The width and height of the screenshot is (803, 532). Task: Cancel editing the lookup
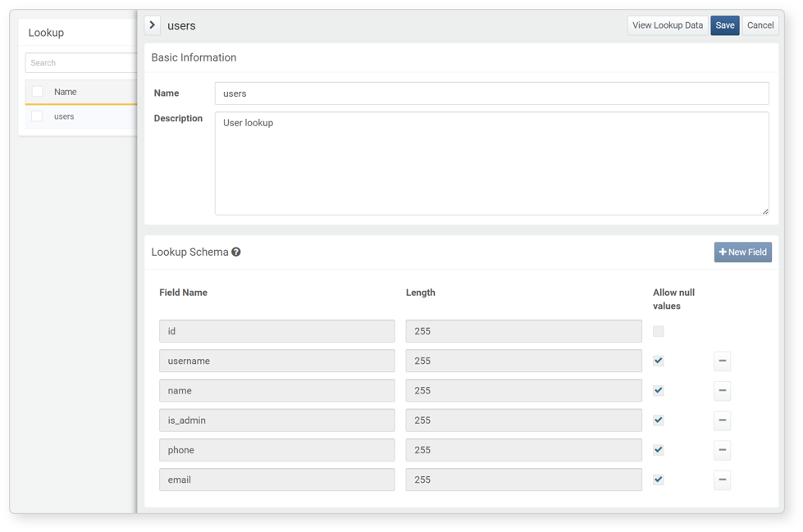760,25
